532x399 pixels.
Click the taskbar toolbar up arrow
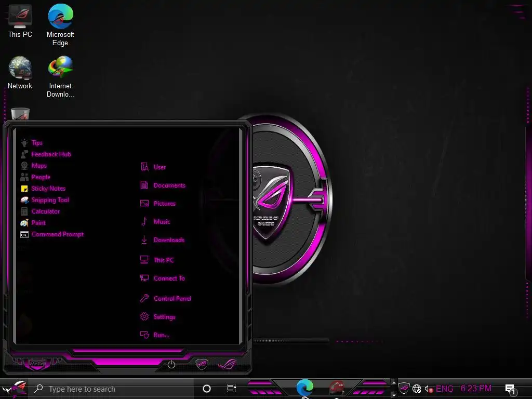pos(394,383)
